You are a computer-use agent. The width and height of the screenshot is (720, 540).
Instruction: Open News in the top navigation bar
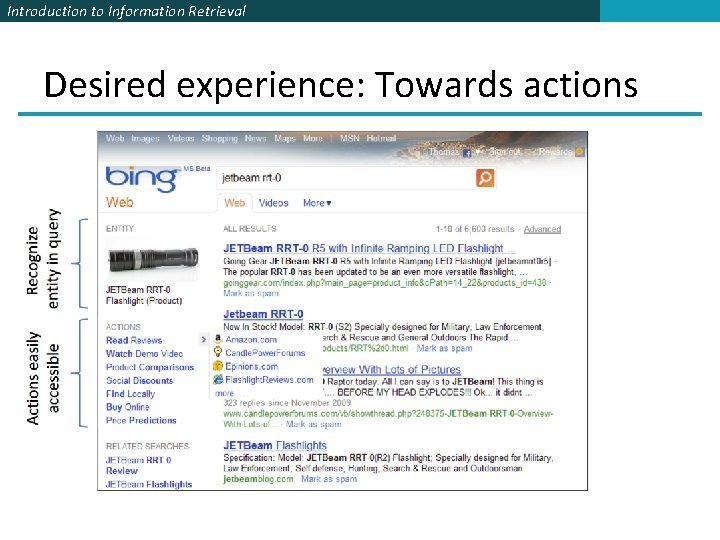(255, 138)
